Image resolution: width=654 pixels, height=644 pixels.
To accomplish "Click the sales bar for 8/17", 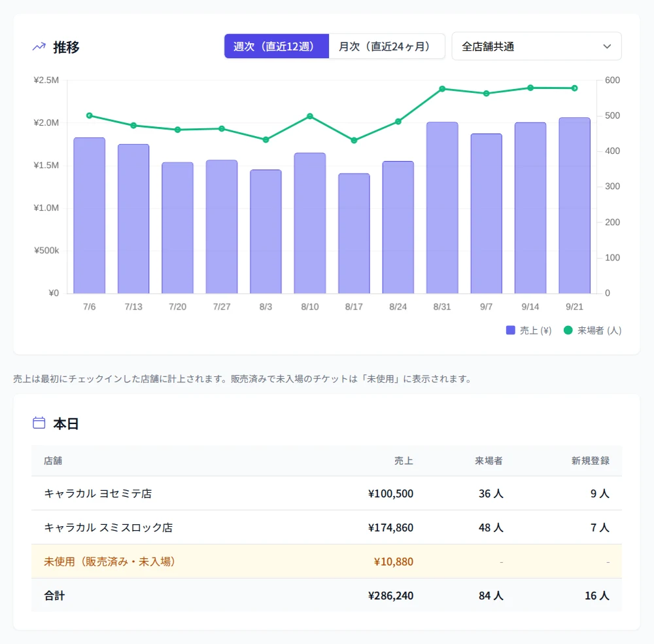I will pyautogui.click(x=354, y=233).
